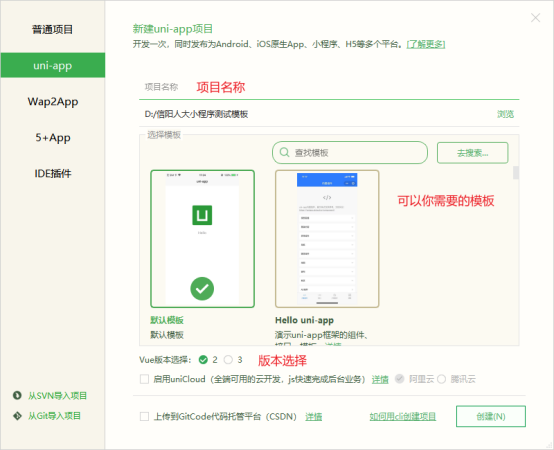Click 浏览 to browse folder
554x450 pixels.
point(505,114)
